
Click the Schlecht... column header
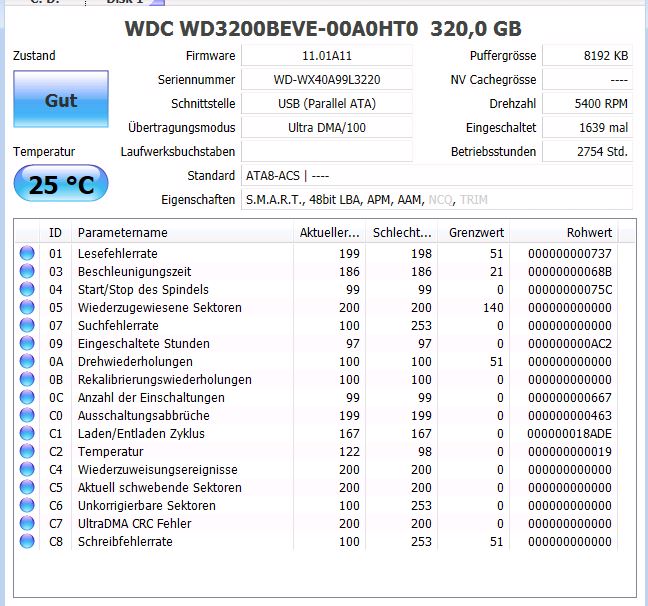(402, 233)
